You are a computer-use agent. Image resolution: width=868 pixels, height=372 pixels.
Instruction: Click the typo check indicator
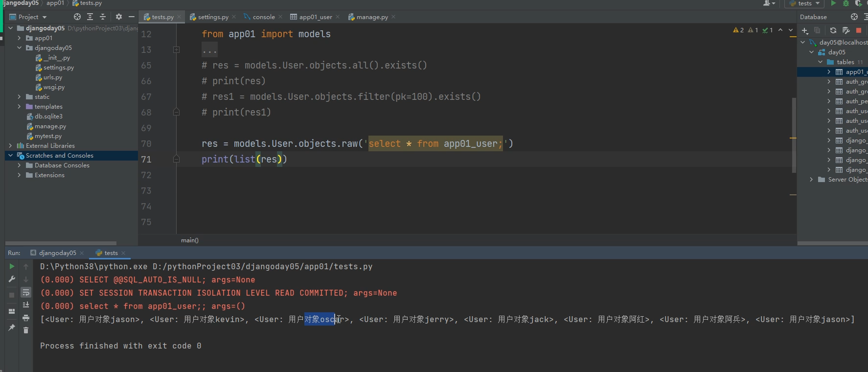click(768, 30)
